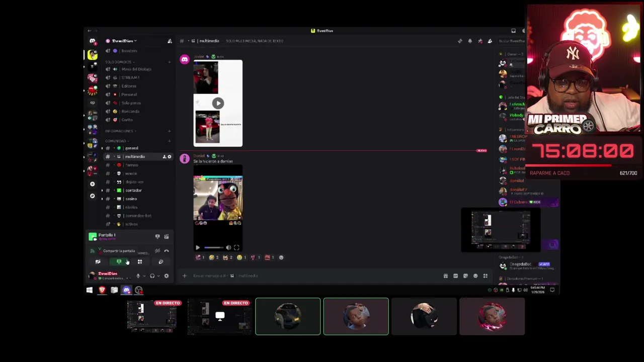Join the Mesa del Diálogo voice channel
644x362 pixels.
click(x=137, y=69)
